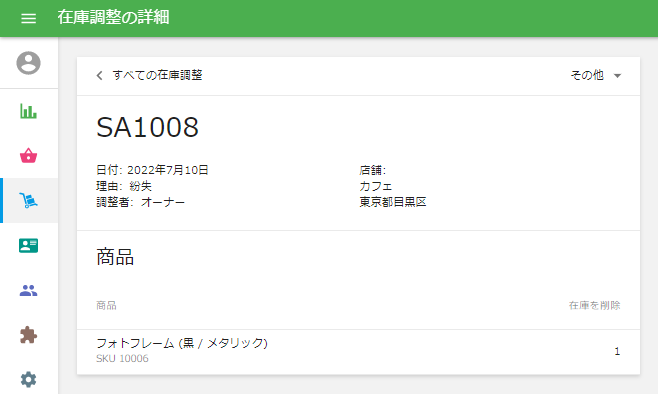Click the dropdown arrow beside その他

tap(617, 76)
